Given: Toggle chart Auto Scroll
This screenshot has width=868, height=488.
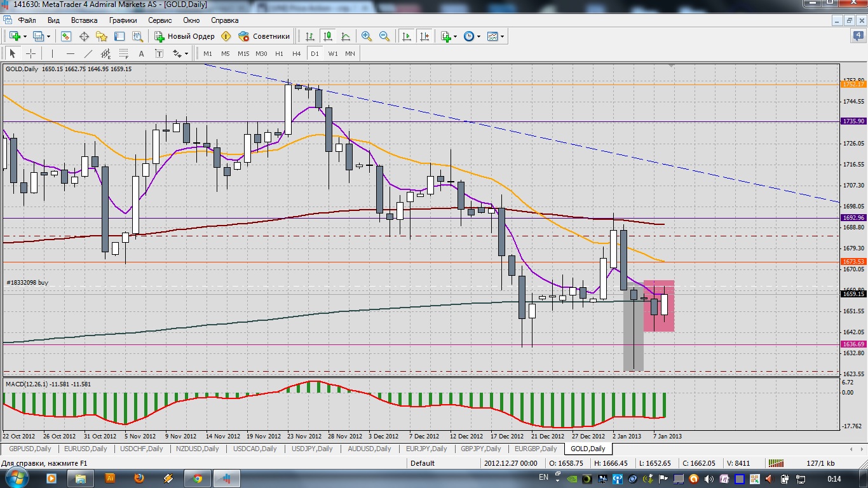Looking at the screenshot, I should coord(407,36).
